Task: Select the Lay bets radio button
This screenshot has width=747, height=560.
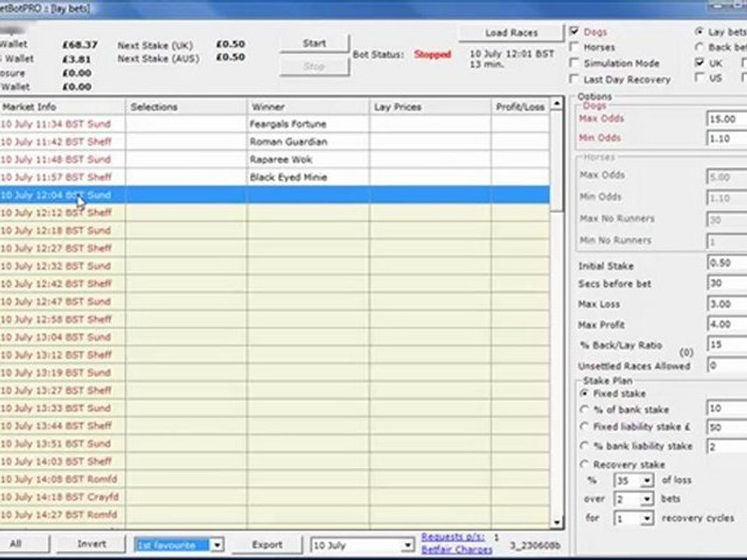Action: pos(700,31)
